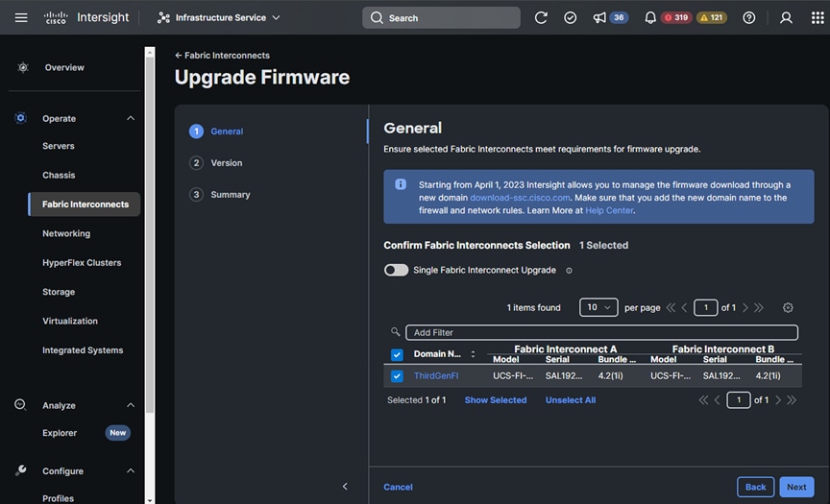Viewport: 830px width, 504px height.
Task: Click first page arrow above table
Action: [x=671, y=308]
